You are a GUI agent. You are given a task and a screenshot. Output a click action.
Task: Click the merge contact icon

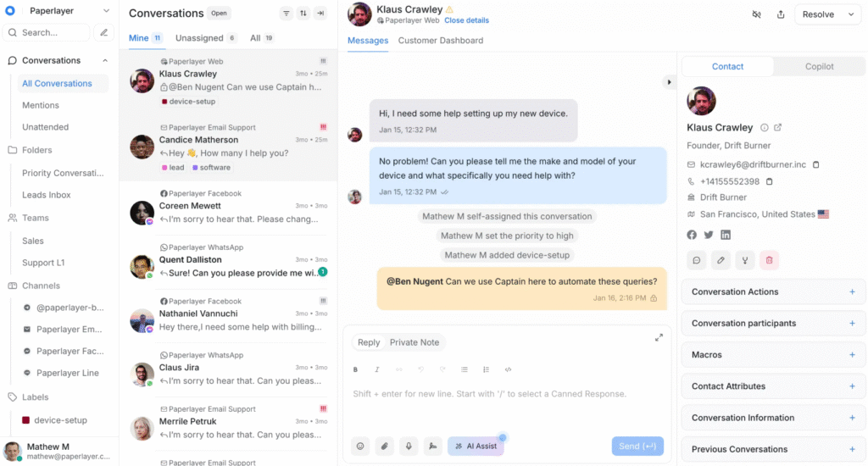coord(744,260)
